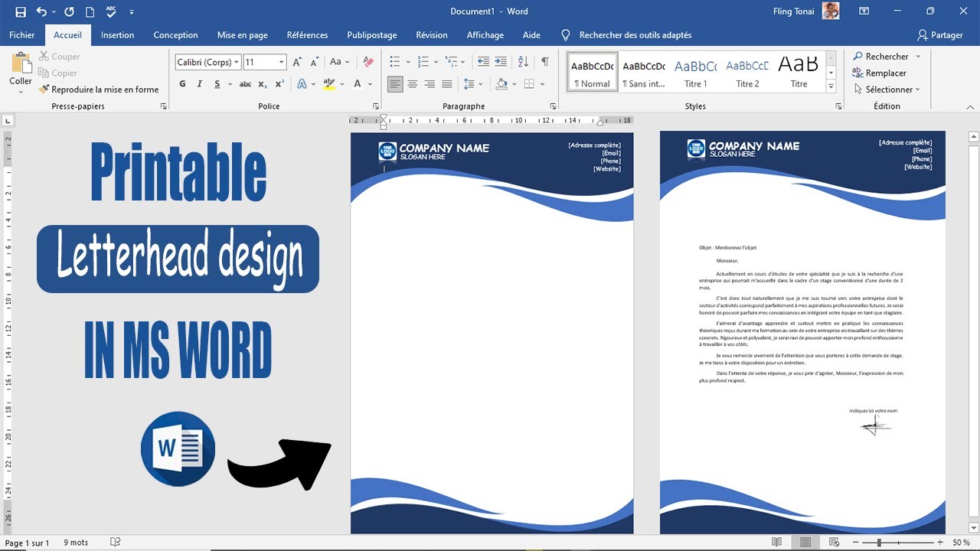
Task: Open the Fichier menu
Action: coord(22,35)
